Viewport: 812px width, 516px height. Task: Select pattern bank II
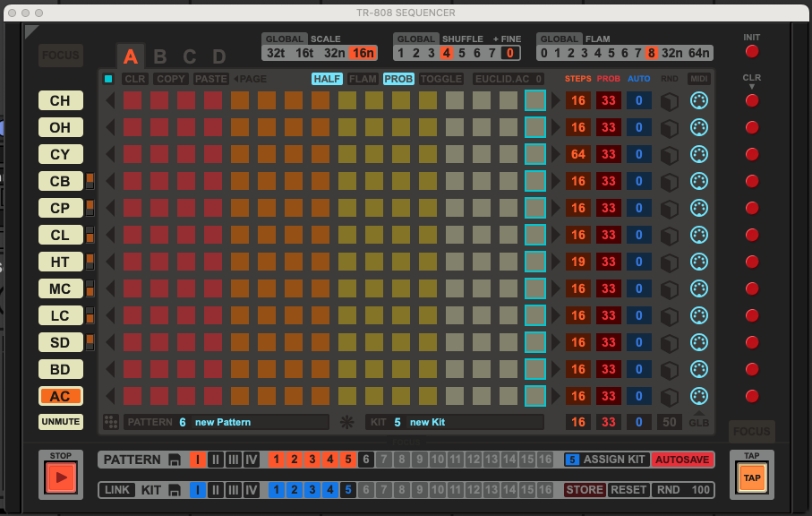(x=216, y=460)
